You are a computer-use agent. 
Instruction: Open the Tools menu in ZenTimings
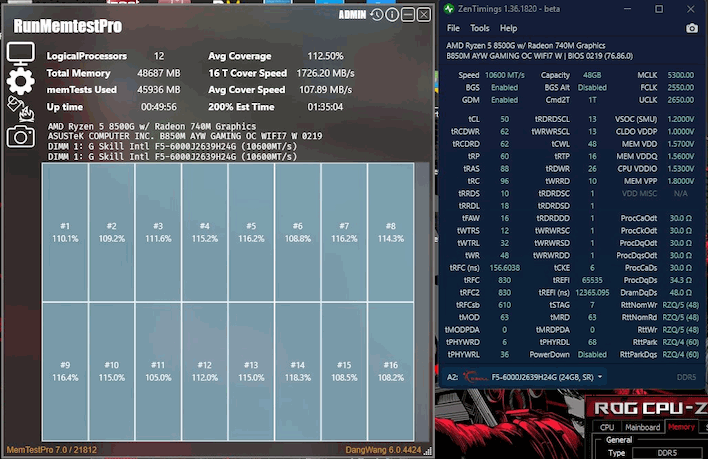(x=480, y=28)
